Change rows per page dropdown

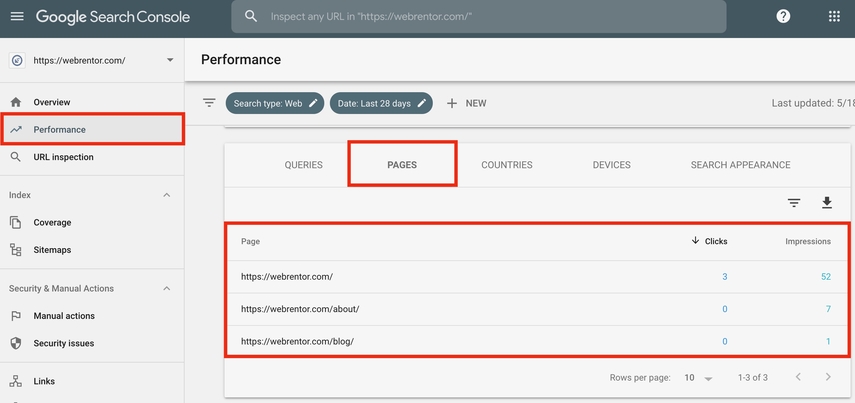(699, 378)
